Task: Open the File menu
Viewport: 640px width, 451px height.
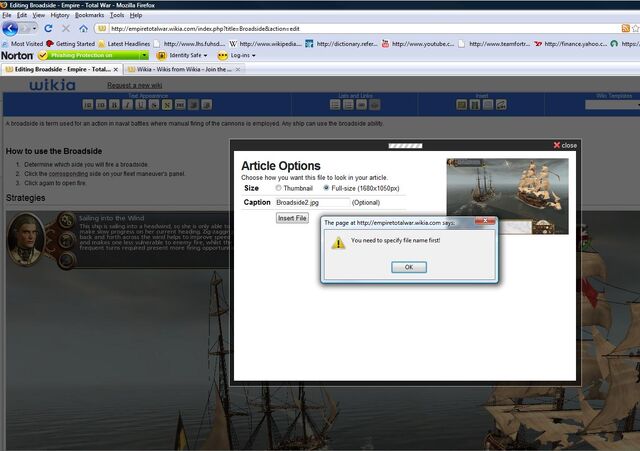Action: [x=7, y=15]
